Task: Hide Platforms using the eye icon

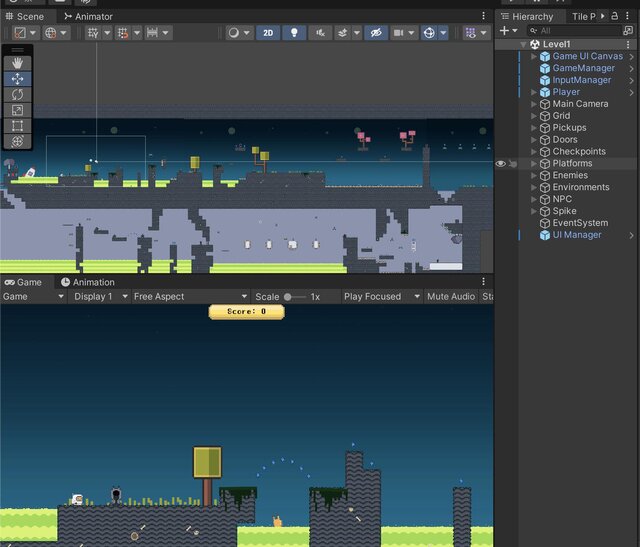Action: tap(500, 164)
